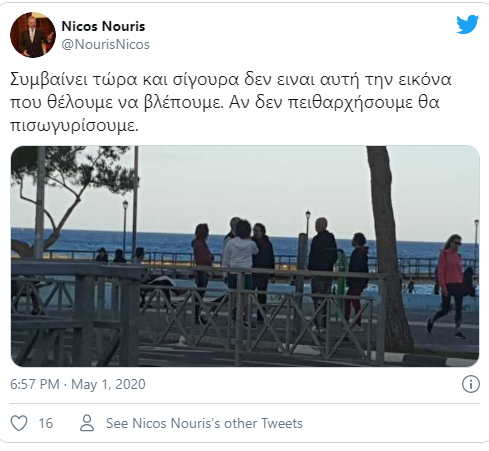Click the Twitter bird logo
This screenshot has height=451, width=489.
coord(467,24)
